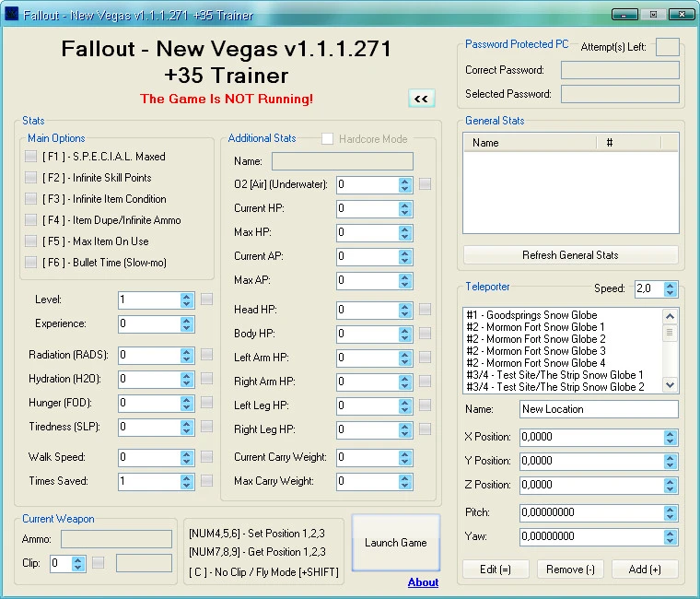Tick the lock box beside Clip field
This screenshot has height=599, width=700.
(99, 563)
